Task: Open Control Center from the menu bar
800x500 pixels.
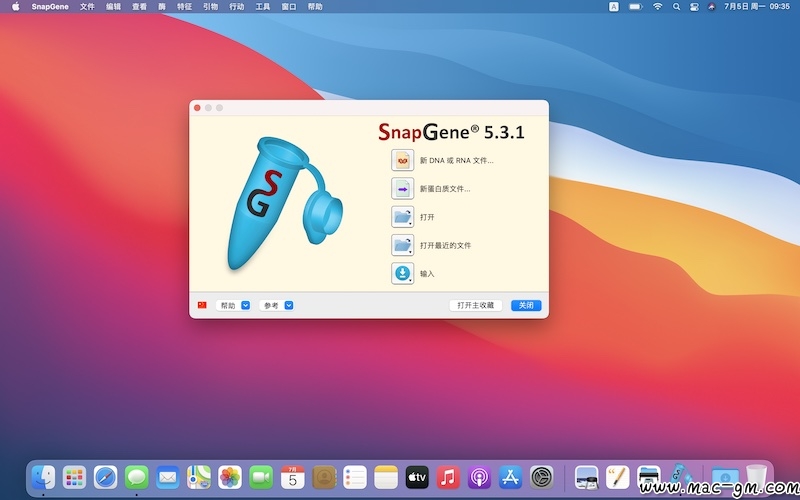Action: click(x=694, y=7)
